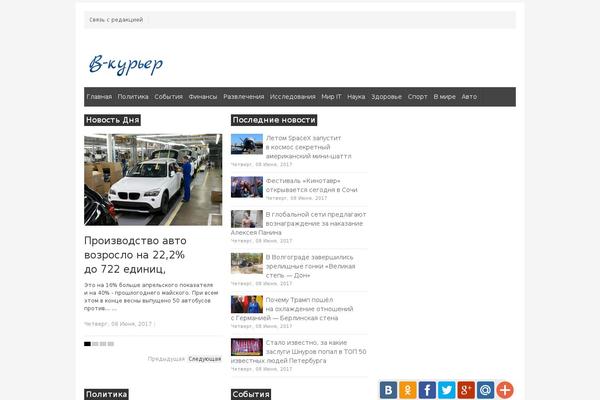Open the Шнуров article thumbnail

coord(247,347)
